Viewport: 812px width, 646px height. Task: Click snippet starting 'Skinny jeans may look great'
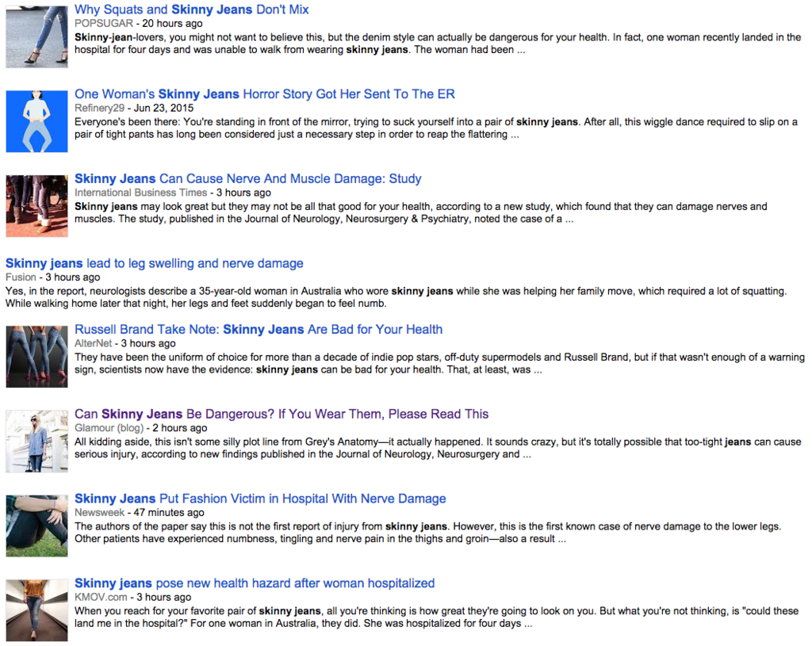tap(421, 212)
